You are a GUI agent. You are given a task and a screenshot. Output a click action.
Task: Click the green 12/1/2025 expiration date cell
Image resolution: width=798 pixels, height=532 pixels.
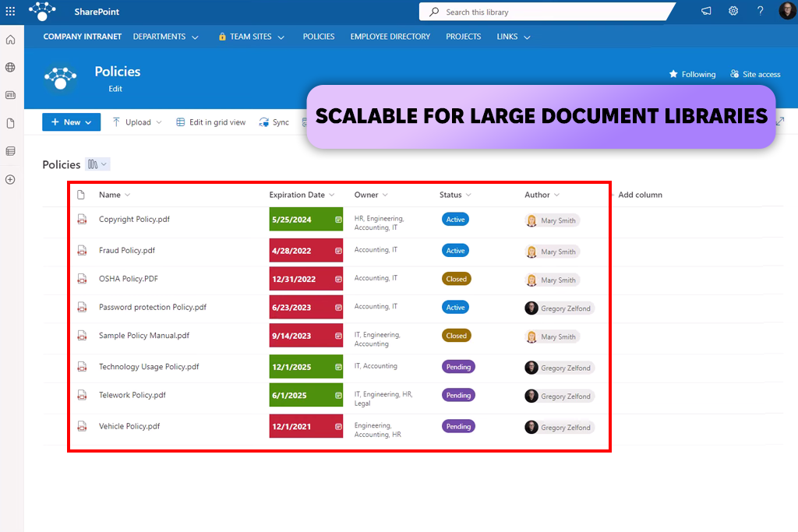(x=305, y=367)
